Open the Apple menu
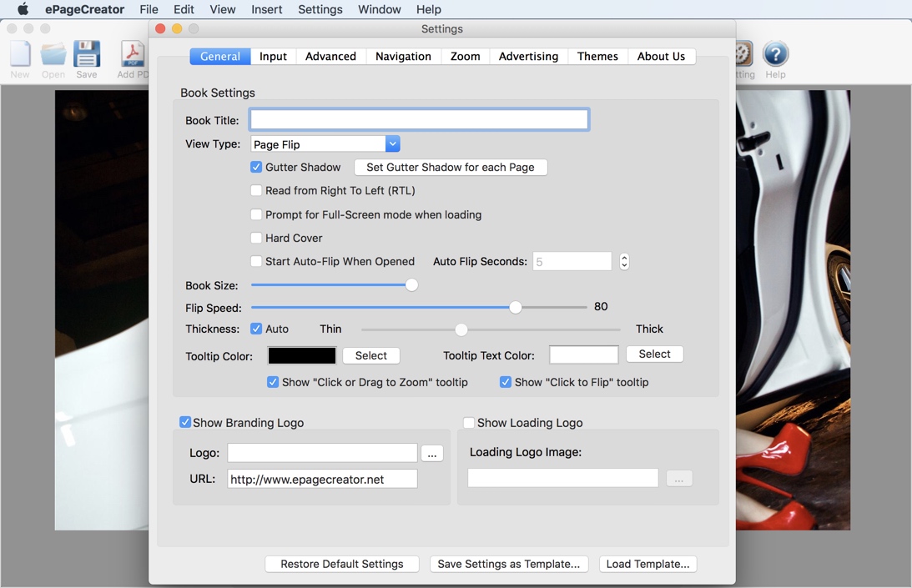The height and width of the screenshot is (588, 912). (23, 9)
